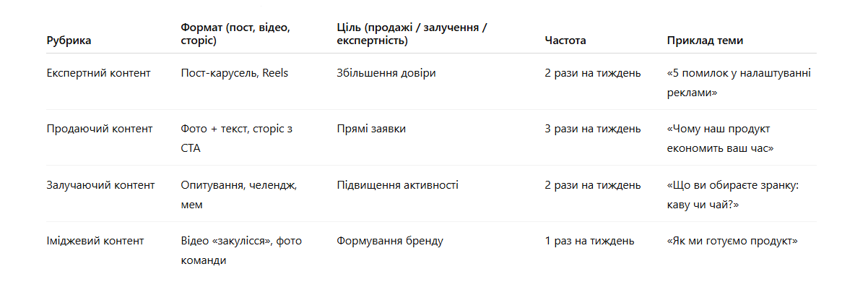Click the 'Опитування, челендж, мем' cell
The image size is (868, 290).
click(x=238, y=194)
